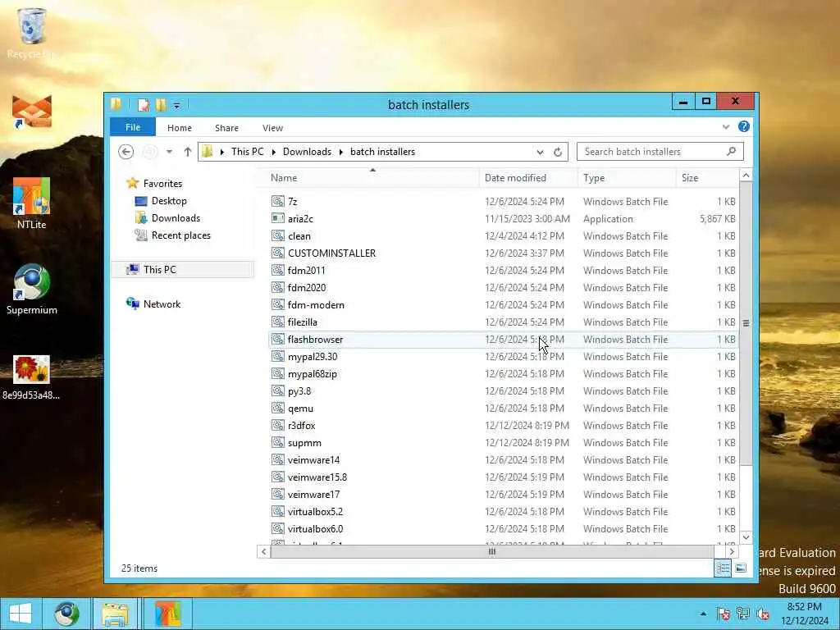Open Supermium from the taskbar

[x=67, y=614]
